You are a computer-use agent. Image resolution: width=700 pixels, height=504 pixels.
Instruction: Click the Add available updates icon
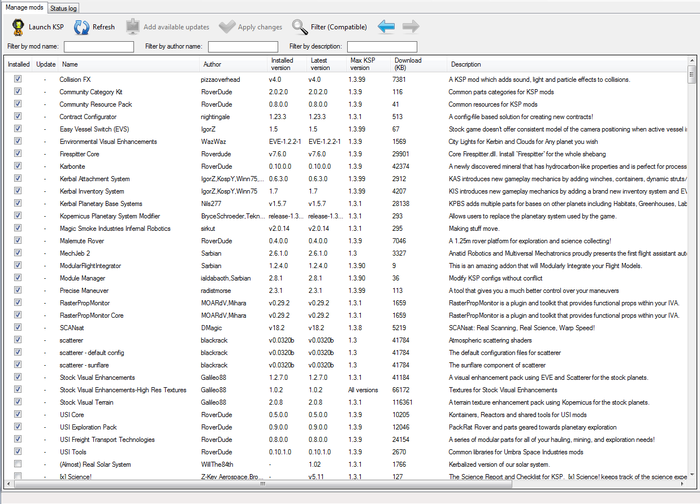[133, 27]
